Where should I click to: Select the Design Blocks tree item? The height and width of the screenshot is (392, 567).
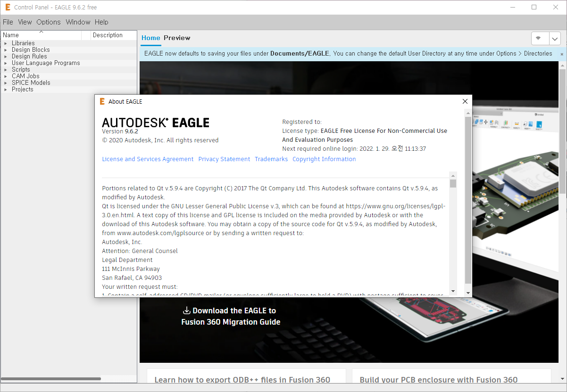point(31,50)
